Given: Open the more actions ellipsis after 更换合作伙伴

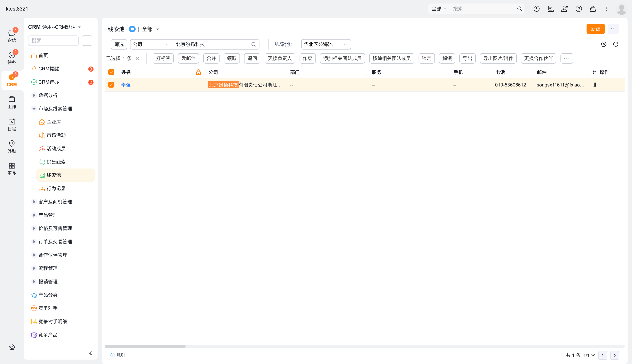Looking at the screenshot, I should (567, 58).
